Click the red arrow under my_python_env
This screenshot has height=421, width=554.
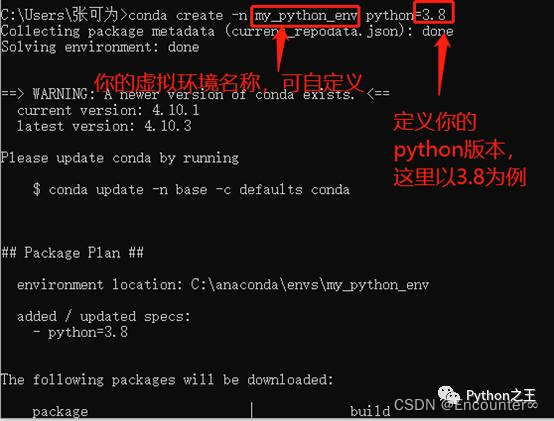pyautogui.click(x=279, y=49)
